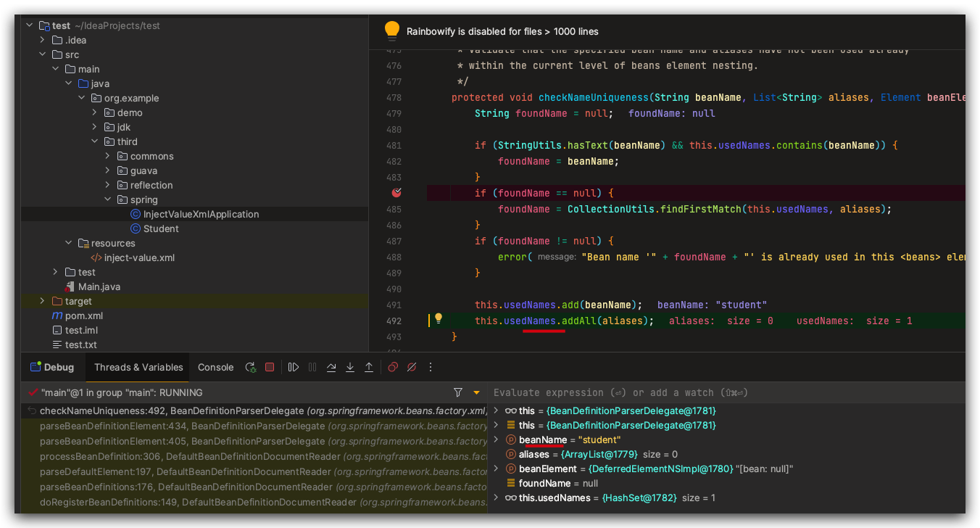980x528 pixels.
Task: Click the Evaluate expression input field
Action: (x=725, y=392)
